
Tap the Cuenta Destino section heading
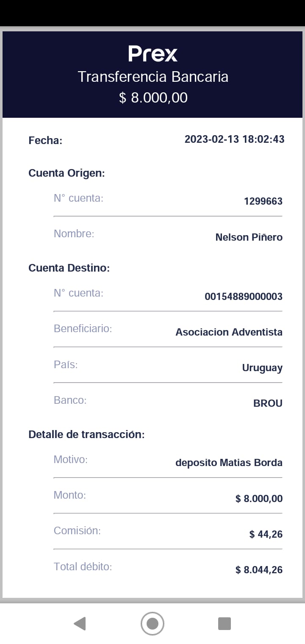(69, 268)
